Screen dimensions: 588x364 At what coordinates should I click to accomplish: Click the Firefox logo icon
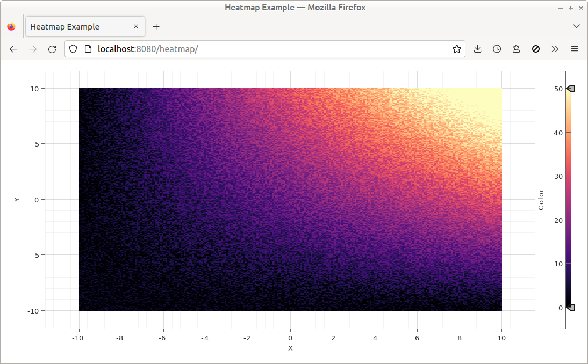11,27
